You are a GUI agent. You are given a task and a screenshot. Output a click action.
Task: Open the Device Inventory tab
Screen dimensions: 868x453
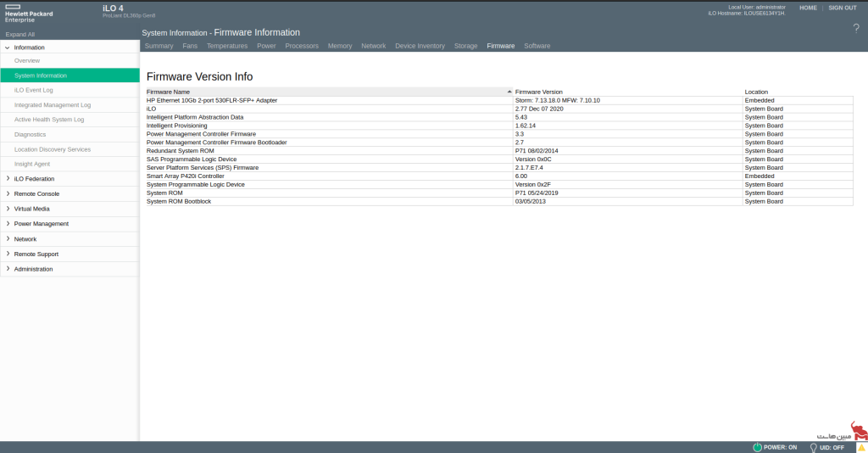pyautogui.click(x=420, y=46)
